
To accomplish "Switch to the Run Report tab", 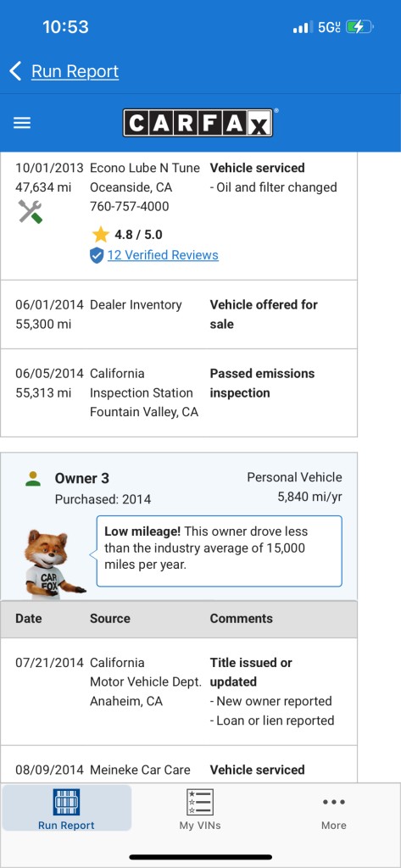I will pos(66,810).
